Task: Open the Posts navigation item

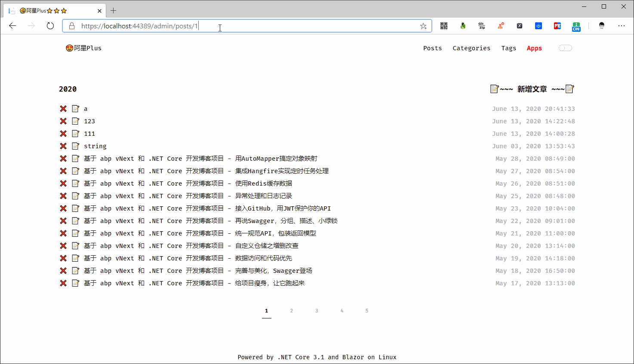Action: click(432, 48)
